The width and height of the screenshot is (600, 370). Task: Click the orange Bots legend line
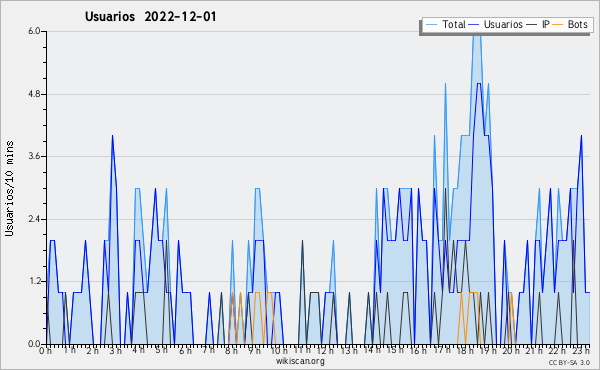(558, 25)
